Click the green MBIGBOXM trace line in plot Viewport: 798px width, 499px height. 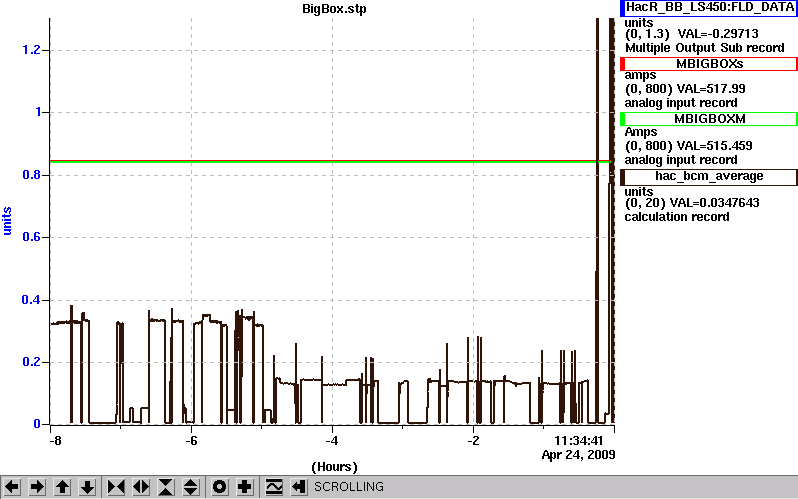click(330, 162)
